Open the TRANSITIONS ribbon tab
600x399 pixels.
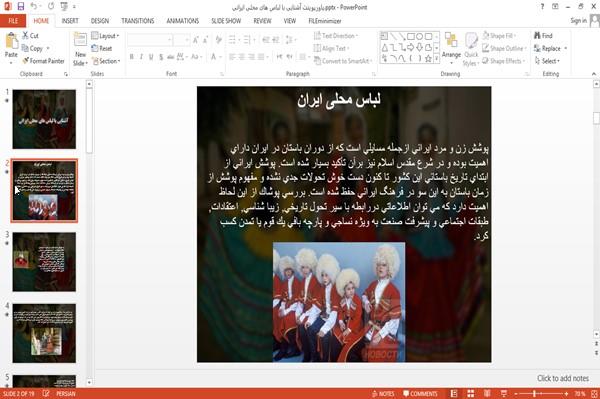pyautogui.click(x=138, y=21)
